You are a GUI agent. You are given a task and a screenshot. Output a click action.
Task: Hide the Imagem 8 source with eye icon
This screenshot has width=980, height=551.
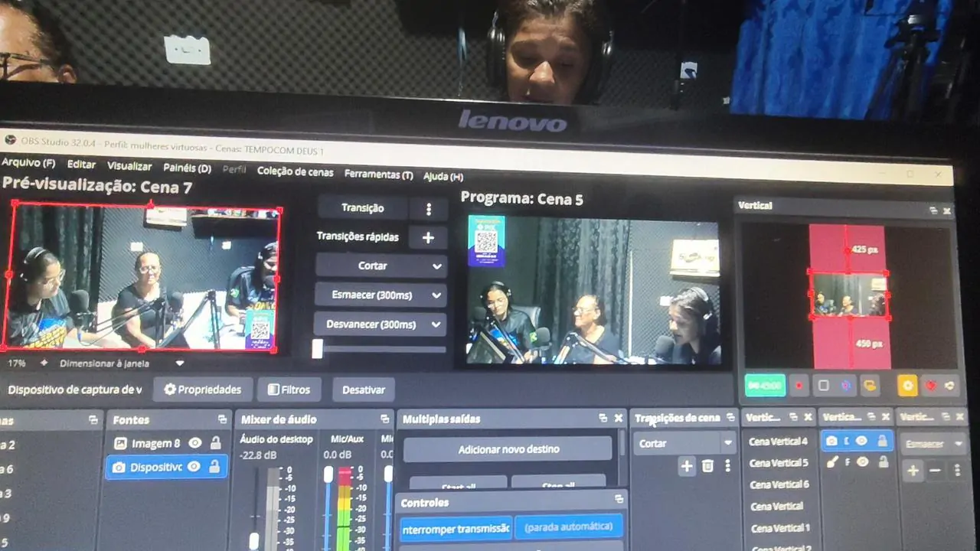pyautogui.click(x=195, y=443)
